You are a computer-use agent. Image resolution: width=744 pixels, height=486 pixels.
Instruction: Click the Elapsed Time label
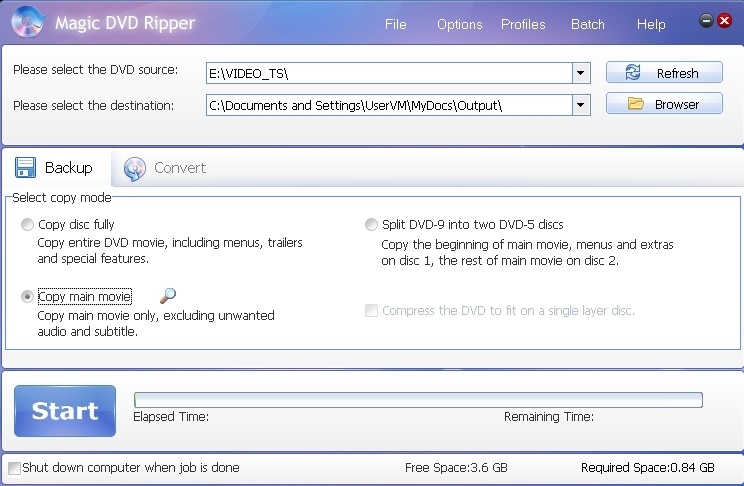click(x=171, y=417)
